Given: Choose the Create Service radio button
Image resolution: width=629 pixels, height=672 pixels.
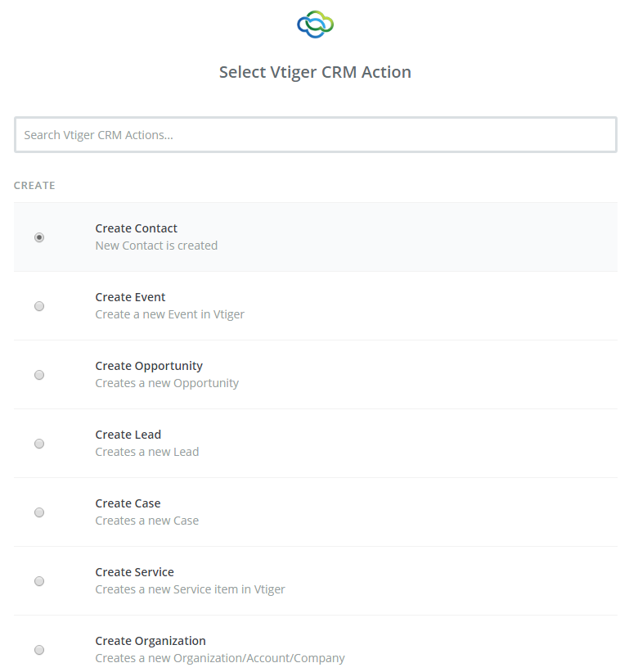Looking at the screenshot, I should tap(39, 581).
